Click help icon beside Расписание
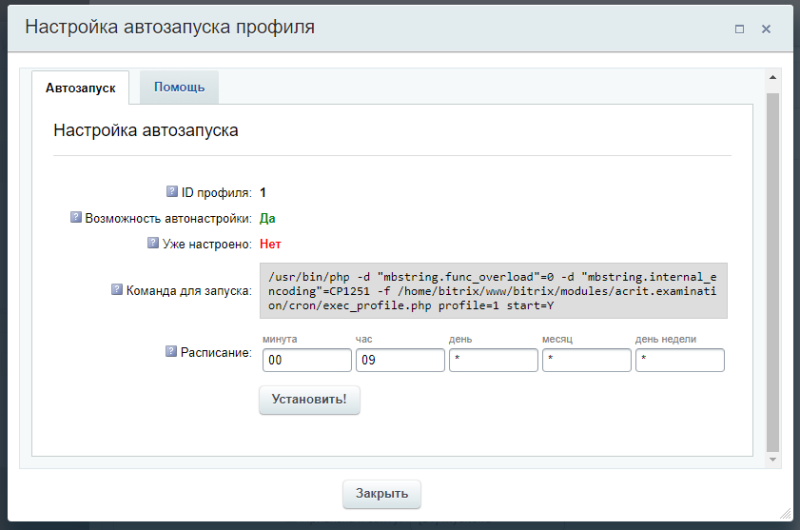 (x=170, y=352)
